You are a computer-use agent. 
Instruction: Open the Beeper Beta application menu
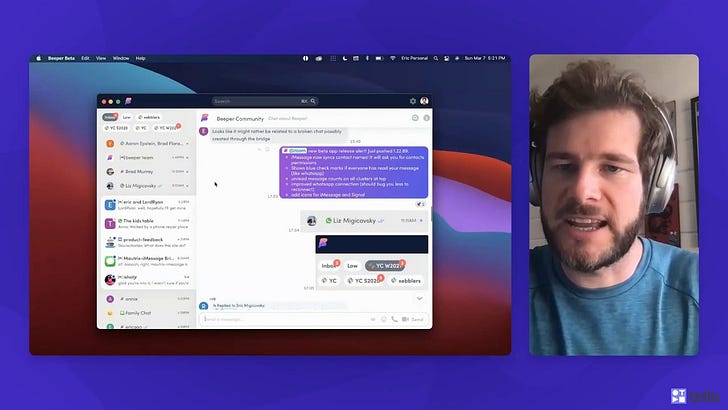[61, 59]
